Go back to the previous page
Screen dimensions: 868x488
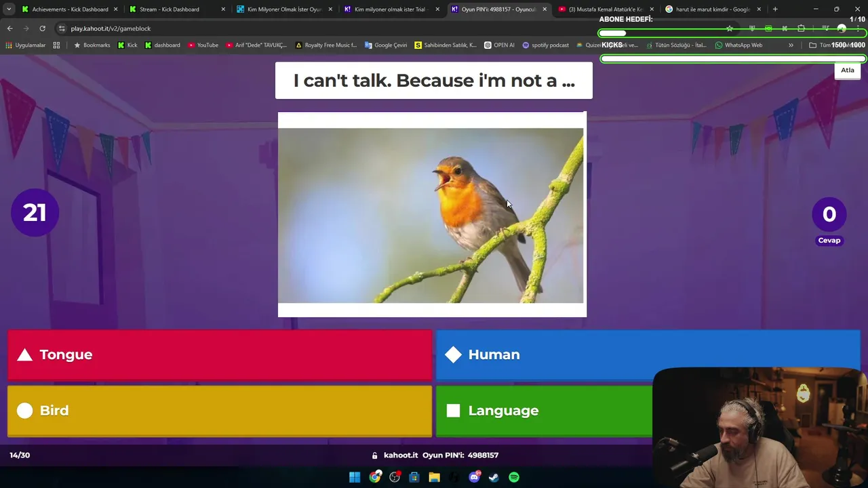pos(9,28)
